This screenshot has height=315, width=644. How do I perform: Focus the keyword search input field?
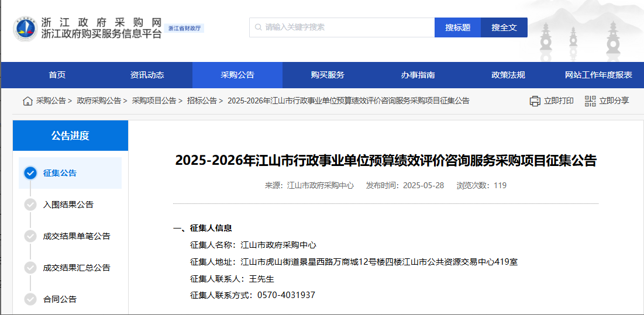point(345,27)
